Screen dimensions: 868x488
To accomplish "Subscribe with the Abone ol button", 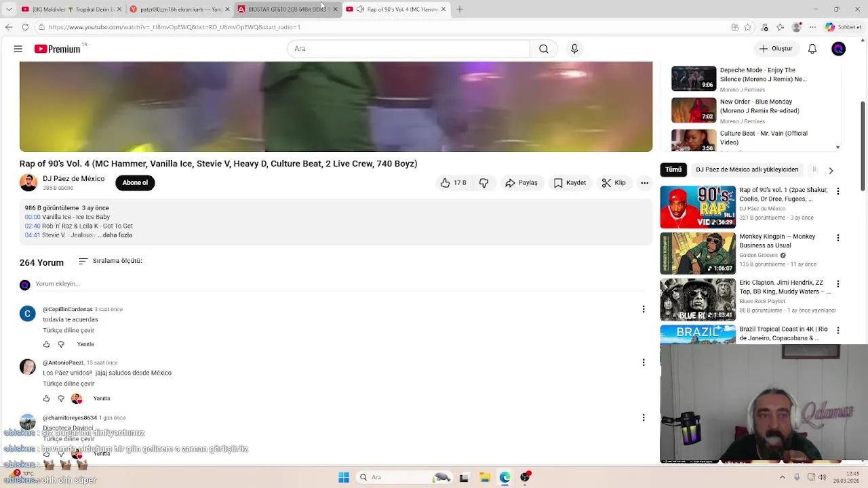I will click(135, 183).
